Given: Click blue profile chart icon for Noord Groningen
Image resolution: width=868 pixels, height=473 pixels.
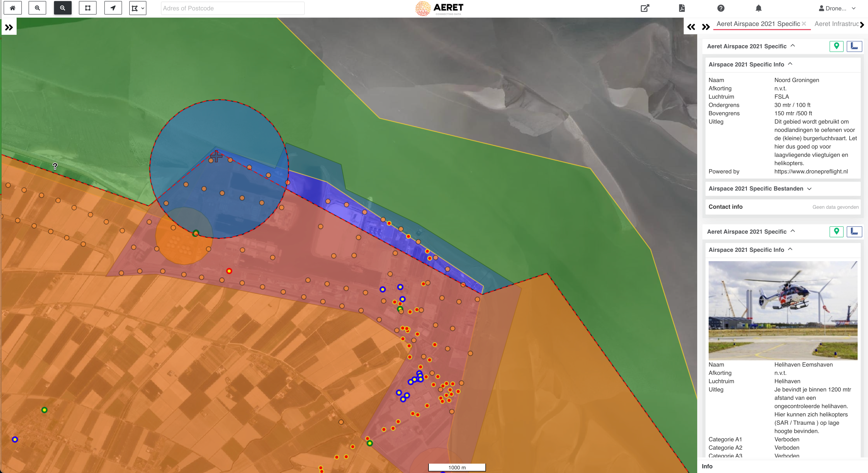Looking at the screenshot, I should click(x=854, y=46).
